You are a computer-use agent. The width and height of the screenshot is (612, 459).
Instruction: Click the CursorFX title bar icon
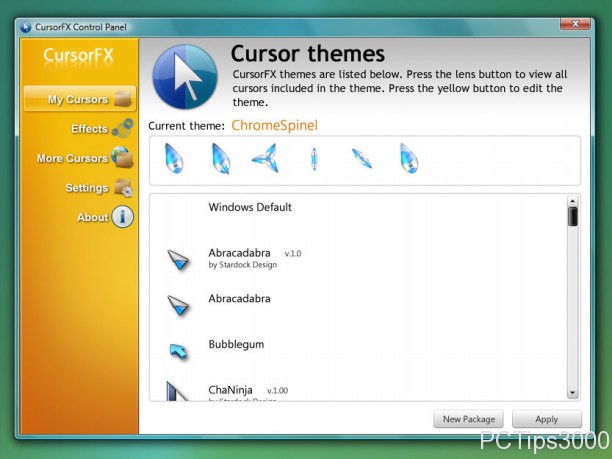26,27
